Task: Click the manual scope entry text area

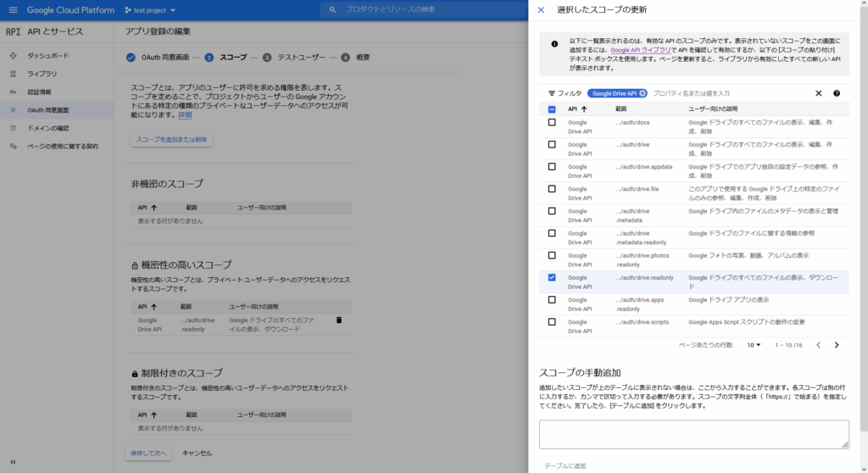Action: 693,434
